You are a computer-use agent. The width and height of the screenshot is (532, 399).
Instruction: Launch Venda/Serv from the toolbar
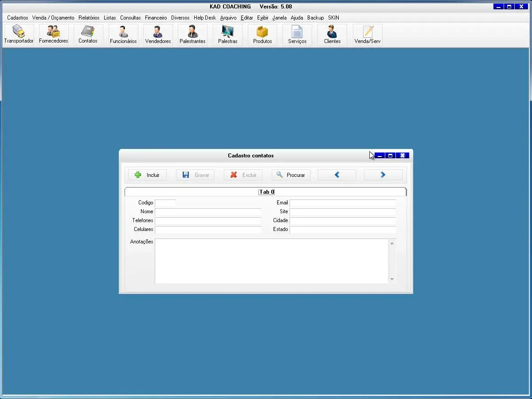368,35
